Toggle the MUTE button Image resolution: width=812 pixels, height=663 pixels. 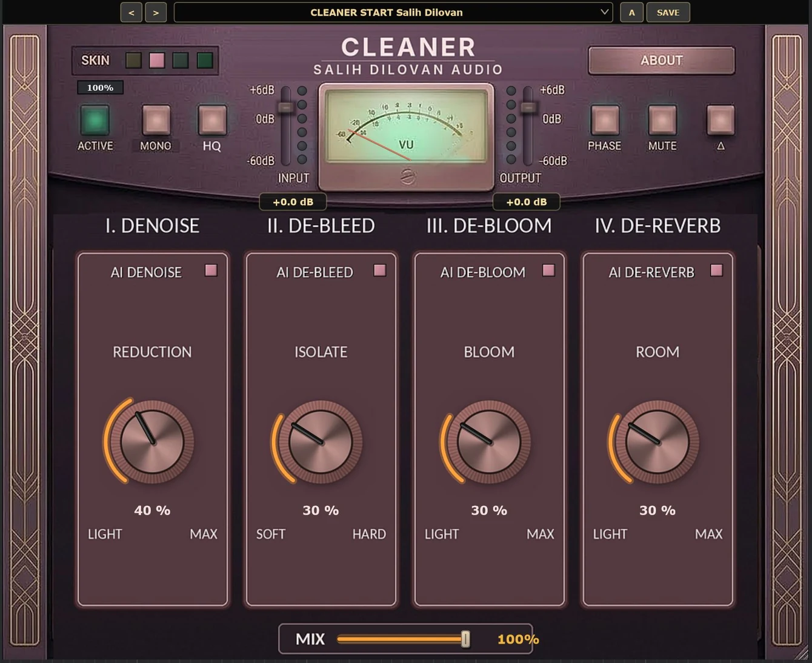tap(662, 120)
